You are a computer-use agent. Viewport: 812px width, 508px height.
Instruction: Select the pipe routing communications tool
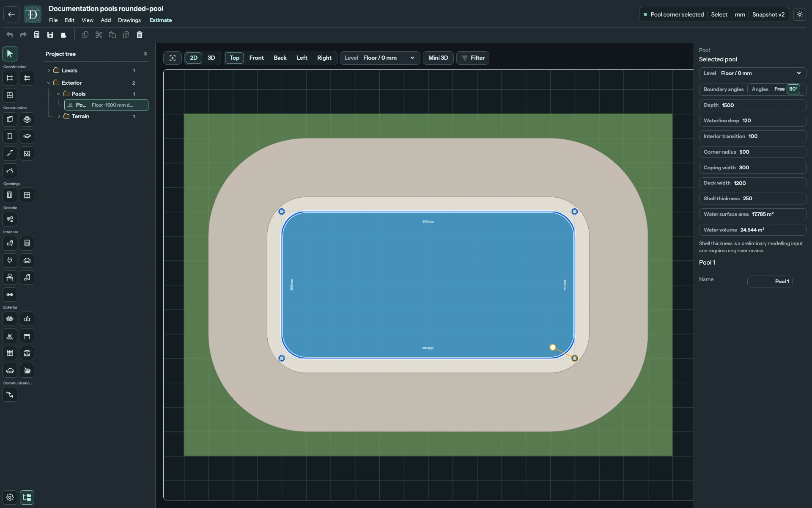tap(10, 395)
